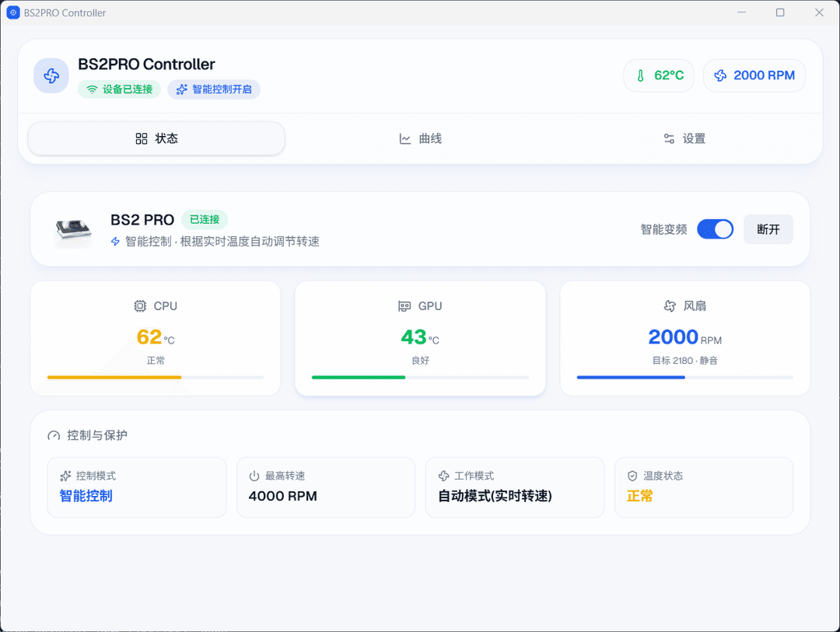Click the fan icon in 2000 RPM badge

720,75
